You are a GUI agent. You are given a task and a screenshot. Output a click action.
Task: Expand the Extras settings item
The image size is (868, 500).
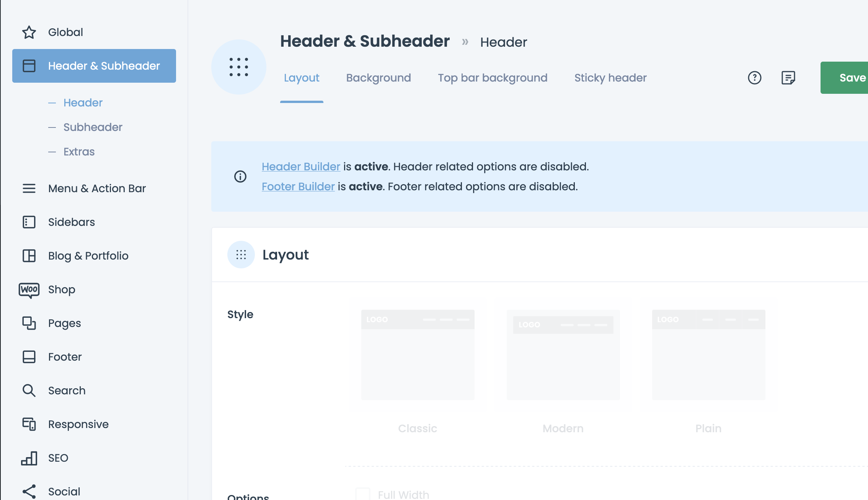pyautogui.click(x=78, y=152)
